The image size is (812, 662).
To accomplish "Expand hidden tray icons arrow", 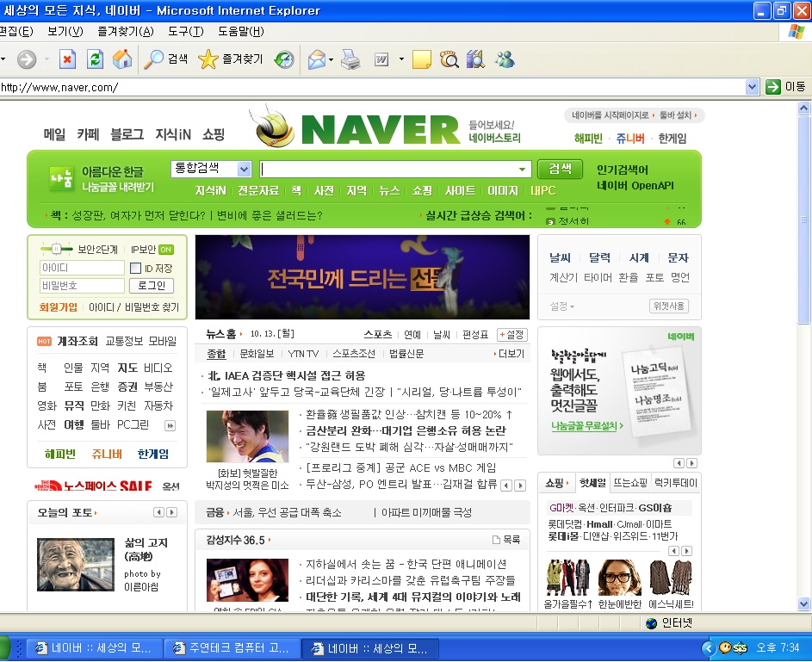I will click(x=709, y=647).
